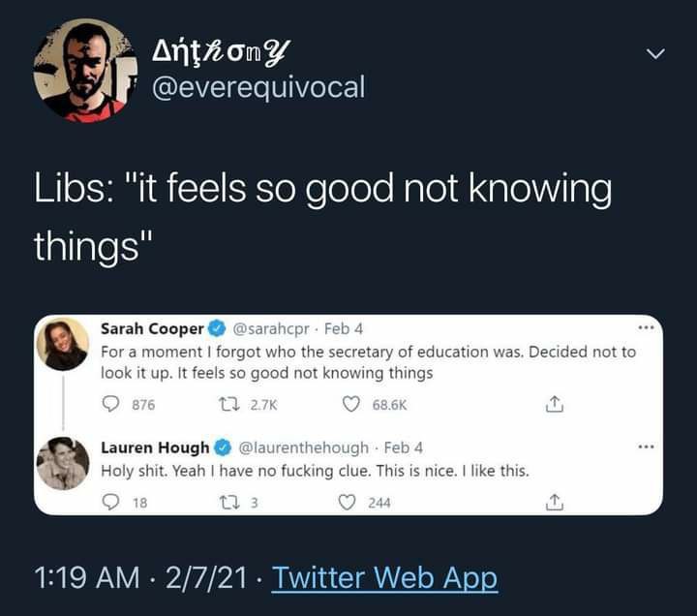
Task: Click the Sarah Cooper display name
Action: (152, 329)
